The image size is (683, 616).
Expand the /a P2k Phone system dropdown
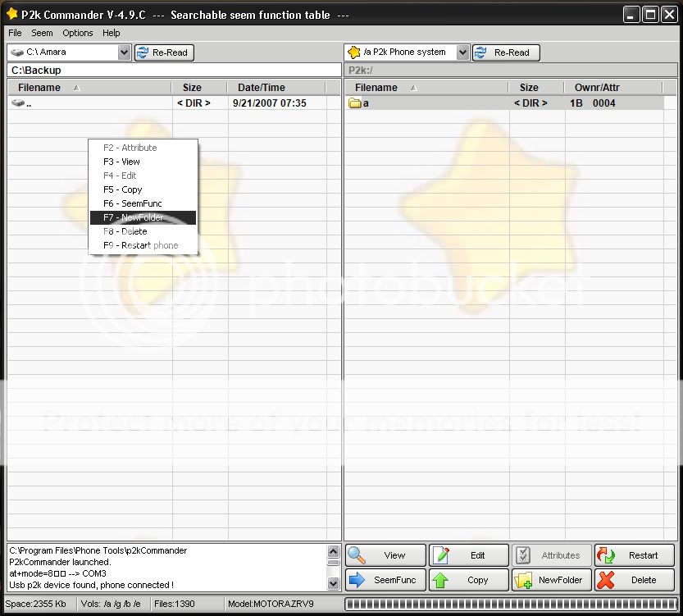point(462,52)
